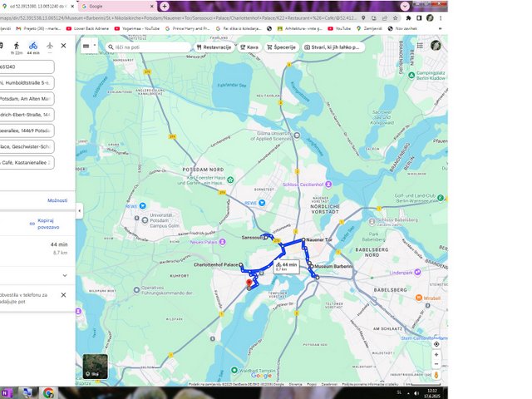This screenshot has width=532, height=399.
Task: Open the Google apps grid
Action: pyautogui.click(x=420, y=46)
